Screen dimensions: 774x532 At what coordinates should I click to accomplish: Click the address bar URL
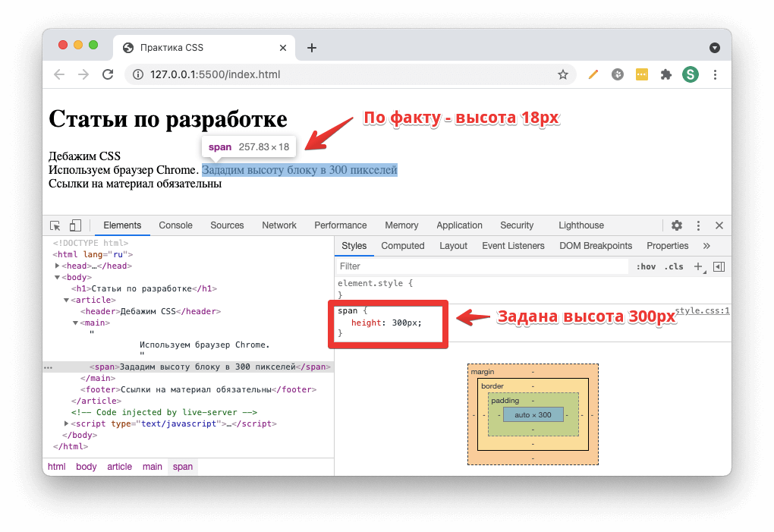point(216,74)
